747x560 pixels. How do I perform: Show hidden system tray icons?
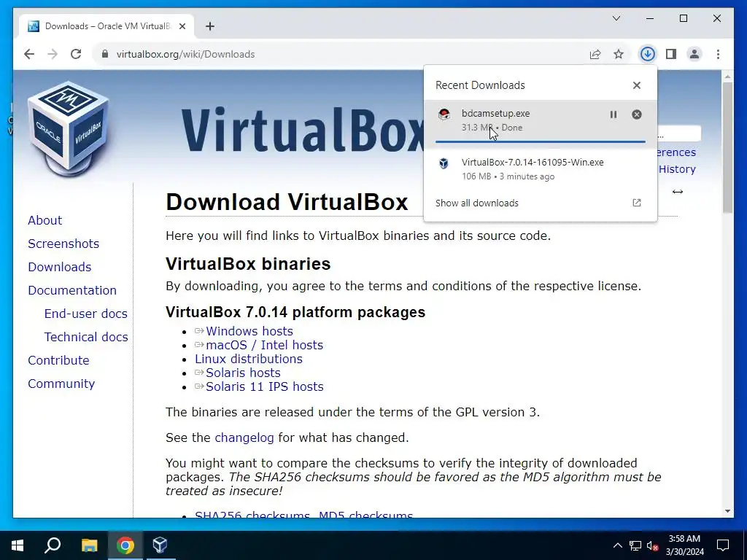click(x=617, y=545)
